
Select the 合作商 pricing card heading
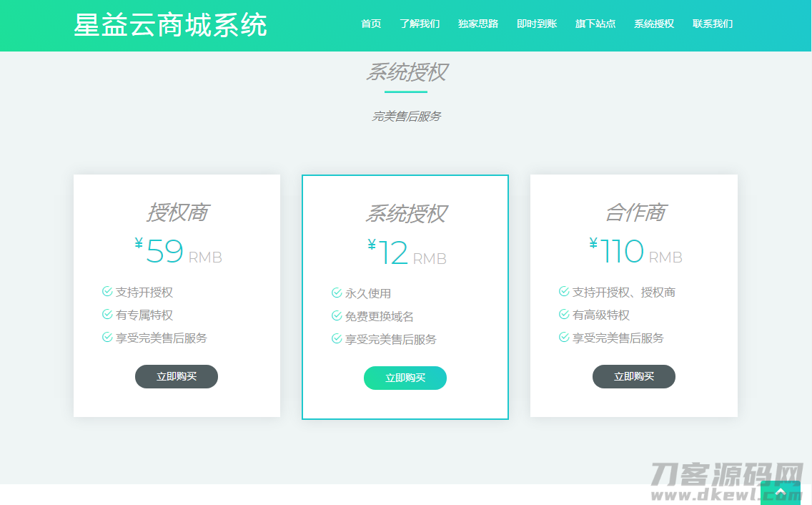(x=634, y=212)
